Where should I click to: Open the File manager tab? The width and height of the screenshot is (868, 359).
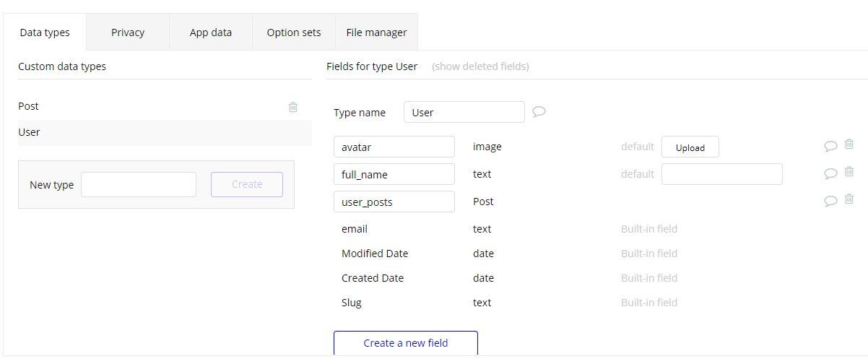click(x=376, y=33)
